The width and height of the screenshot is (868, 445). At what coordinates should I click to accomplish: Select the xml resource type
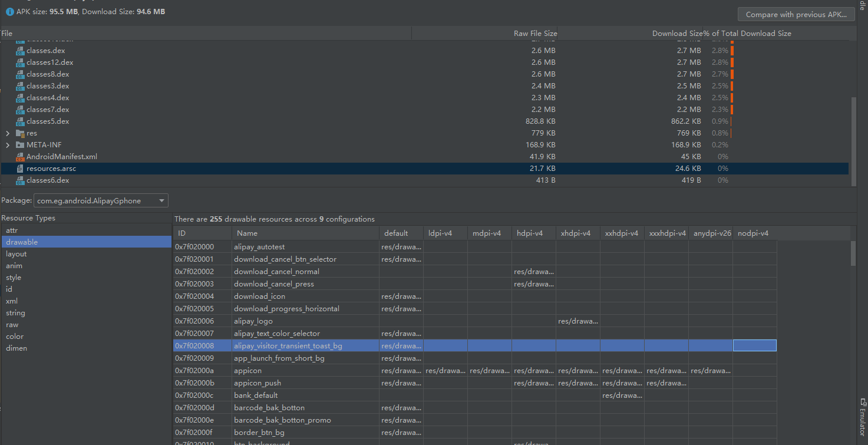point(86,301)
